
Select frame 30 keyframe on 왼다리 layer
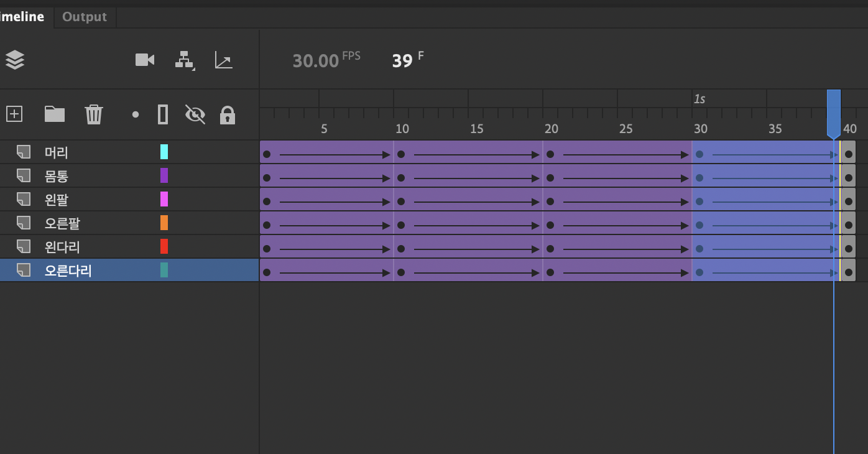click(699, 249)
